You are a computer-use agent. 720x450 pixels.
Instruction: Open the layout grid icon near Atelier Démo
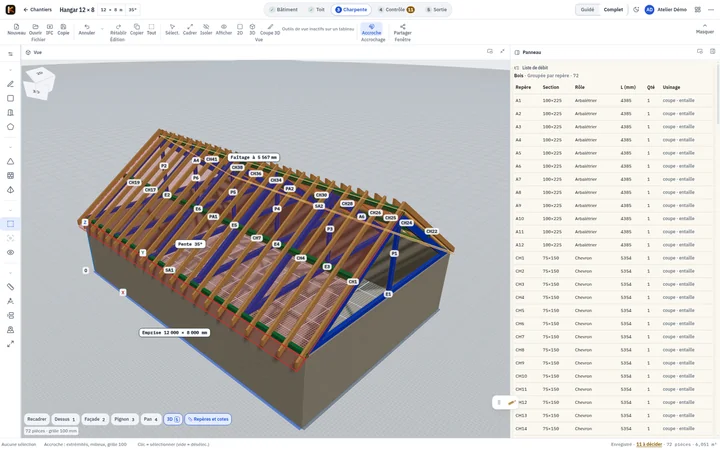698,10
